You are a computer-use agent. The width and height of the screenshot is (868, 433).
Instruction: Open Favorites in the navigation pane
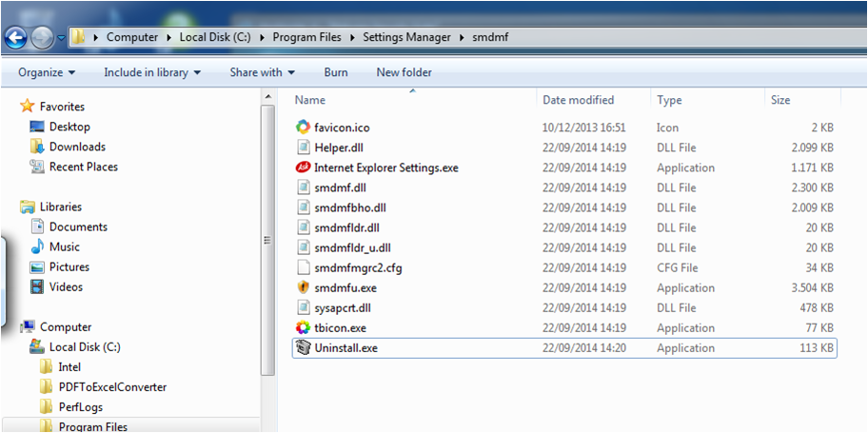tap(62, 107)
